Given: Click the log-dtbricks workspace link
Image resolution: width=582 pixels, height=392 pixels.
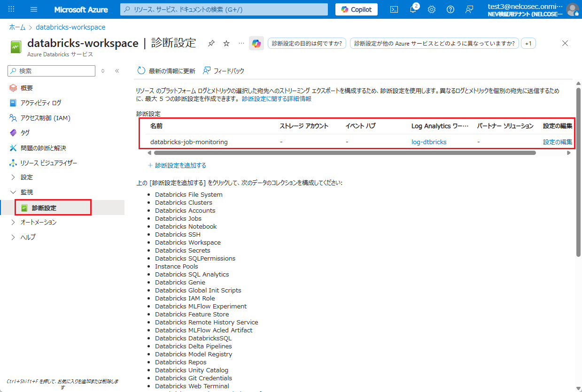Looking at the screenshot, I should 429,142.
